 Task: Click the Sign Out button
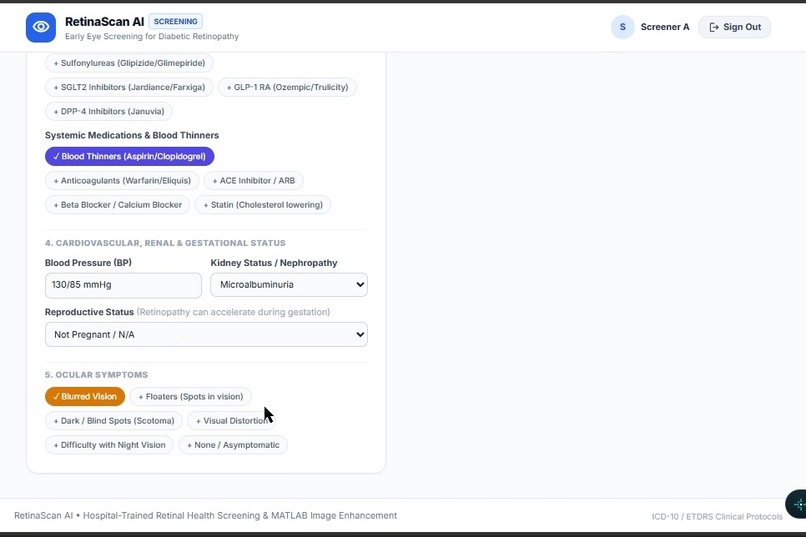click(x=734, y=27)
